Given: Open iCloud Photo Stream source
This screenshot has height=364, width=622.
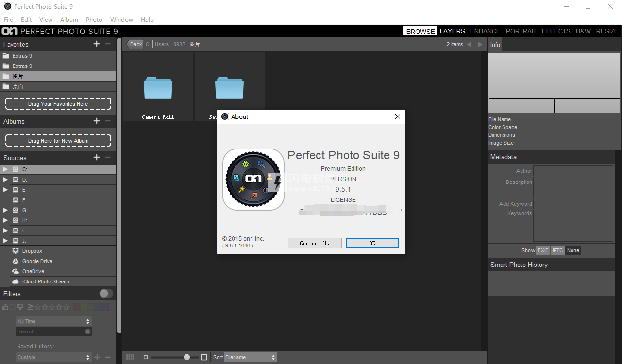Looking at the screenshot, I should click(58, 281).
